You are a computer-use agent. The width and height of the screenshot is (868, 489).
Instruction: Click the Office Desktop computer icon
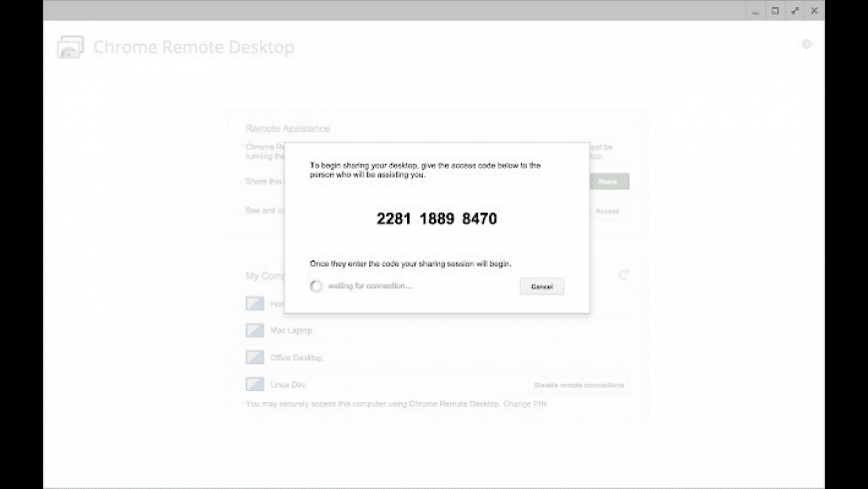click(254, 357)
